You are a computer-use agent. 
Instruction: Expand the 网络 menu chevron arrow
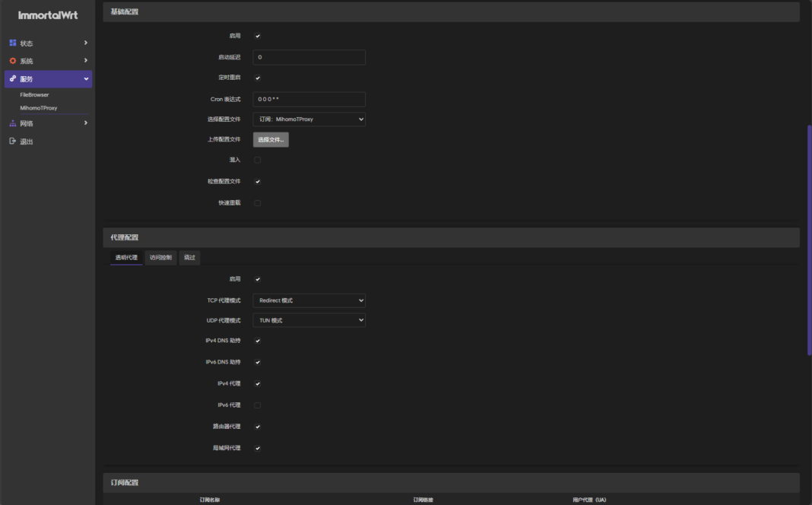tap(86, 123)
